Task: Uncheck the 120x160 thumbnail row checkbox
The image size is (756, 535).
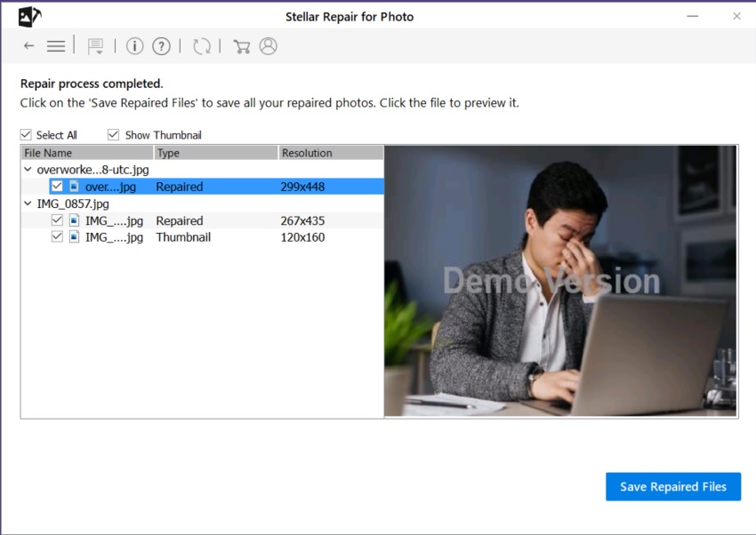Action: pyautogui.click(x=57, y=237)
